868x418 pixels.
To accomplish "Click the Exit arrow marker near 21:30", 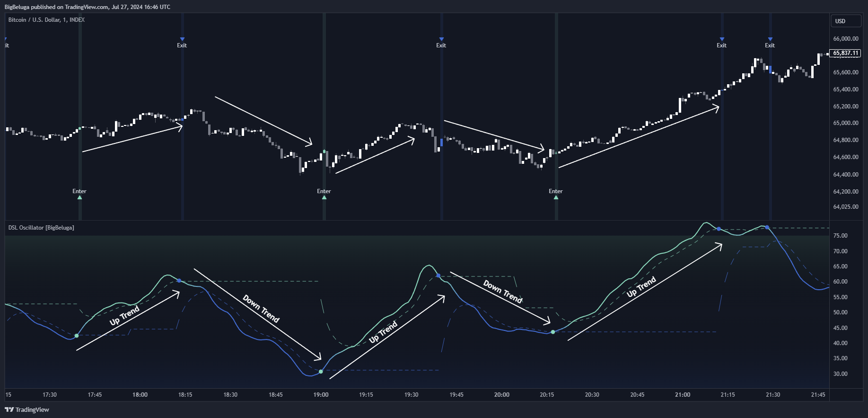I will 770,39.
